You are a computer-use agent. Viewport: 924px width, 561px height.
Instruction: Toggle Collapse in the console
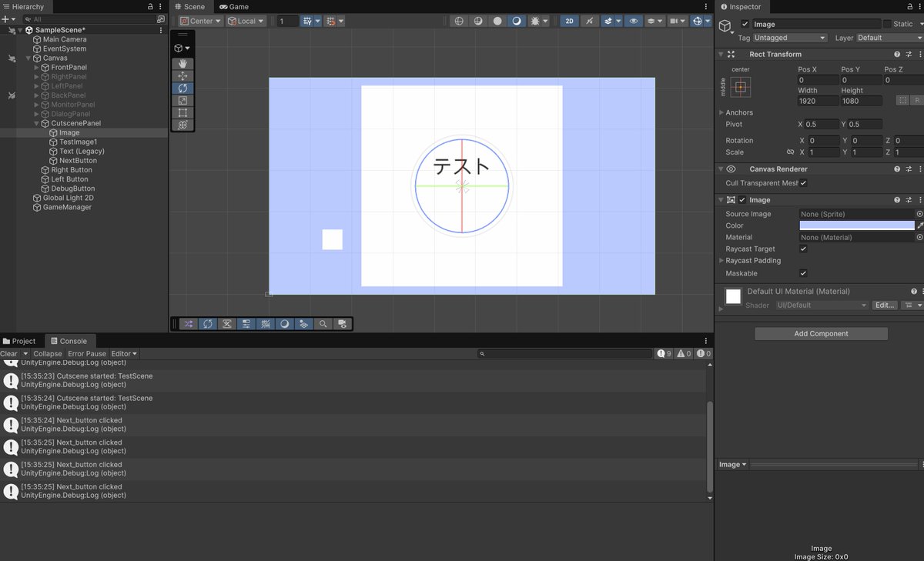click(x=48, y=354)
